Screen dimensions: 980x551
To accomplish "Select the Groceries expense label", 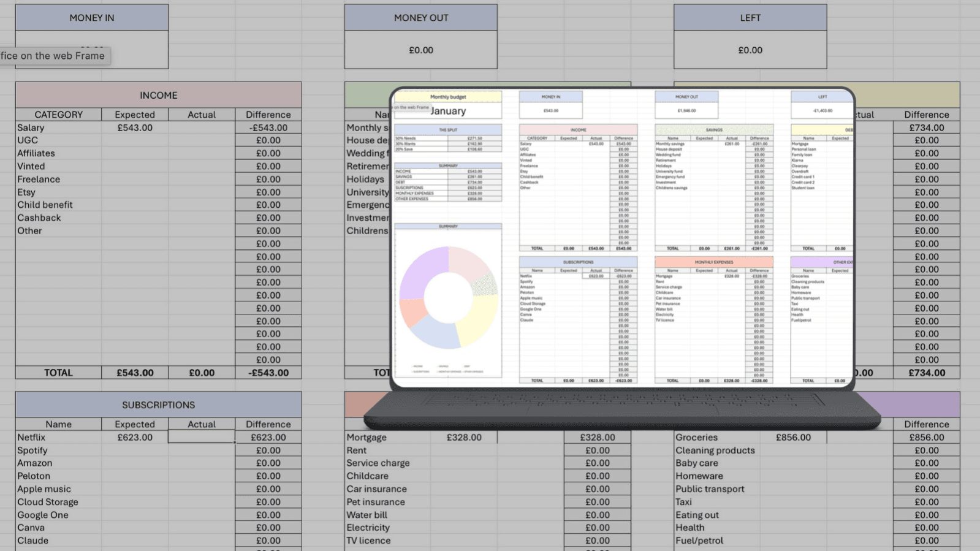I will click(x=696, y=437).
